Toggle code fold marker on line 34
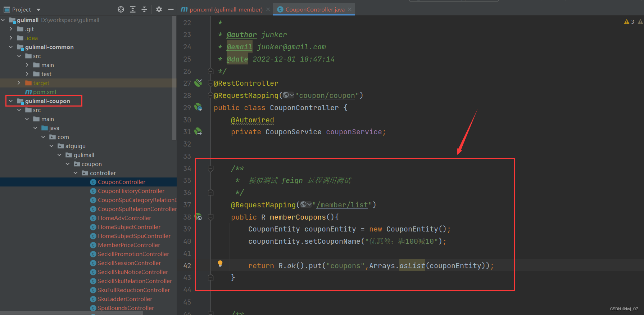 [x=211, y=168]
